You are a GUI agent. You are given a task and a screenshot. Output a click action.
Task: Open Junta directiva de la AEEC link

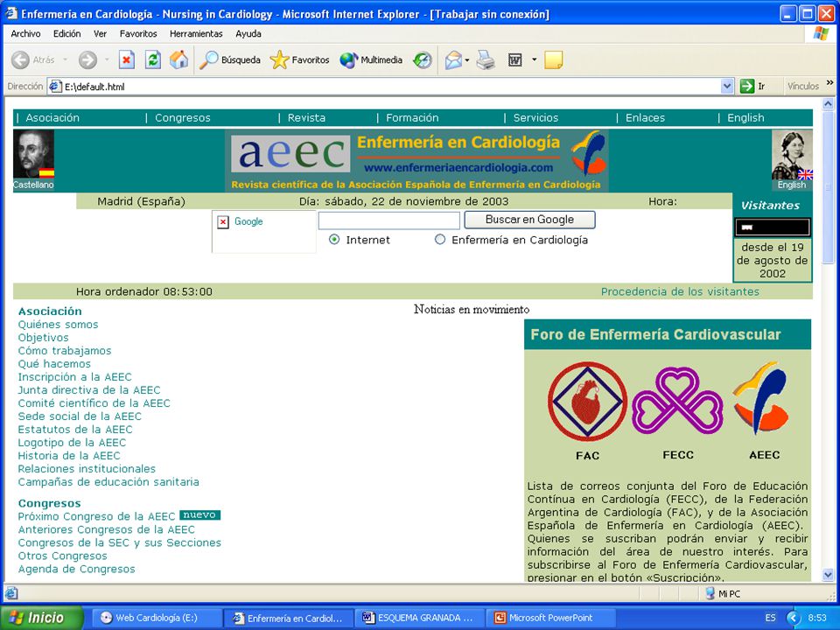(x=89, y=390)
